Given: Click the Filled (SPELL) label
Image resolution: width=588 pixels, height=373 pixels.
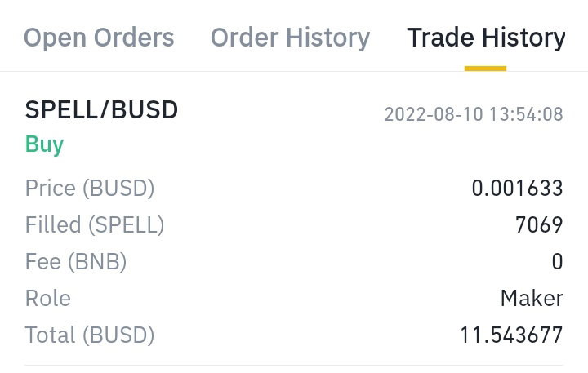Looking at the screenshot, I should click(x=95, y=224).
